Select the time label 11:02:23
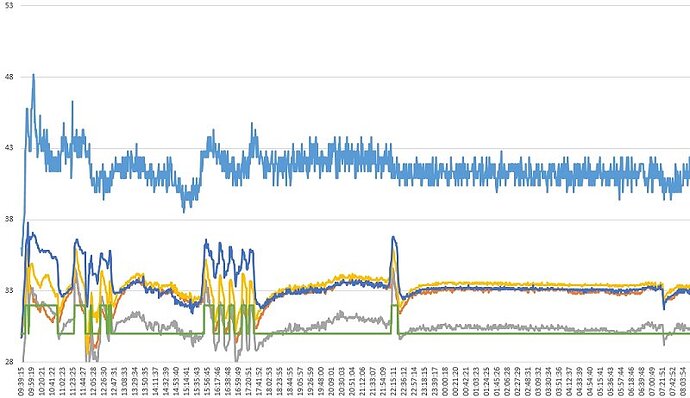 (x=62, y=382)
